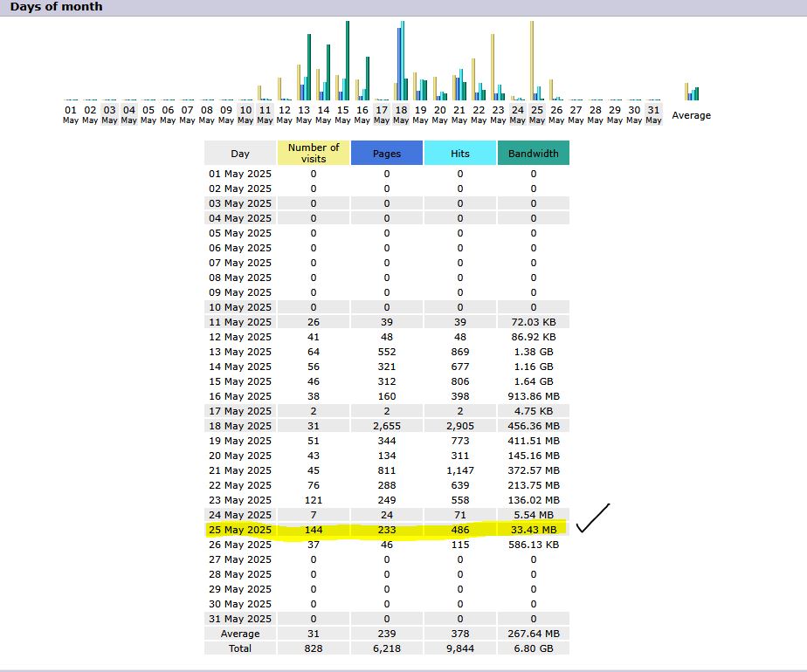Click bandwidth '145.16 MB' cell
Image resolution: width=807 pixels, height=672 pixels.
click(x=533, y=456)
